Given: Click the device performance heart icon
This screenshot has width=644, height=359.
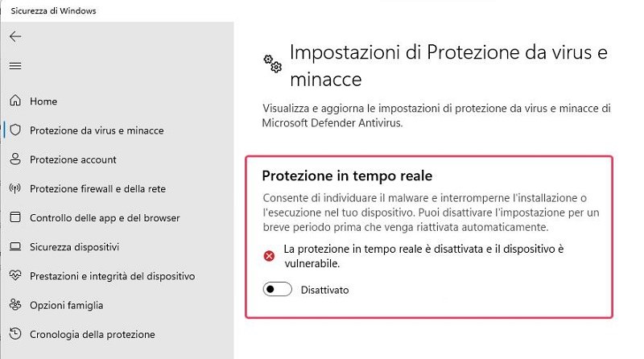Looking at the screenshot, I should 15,276.
